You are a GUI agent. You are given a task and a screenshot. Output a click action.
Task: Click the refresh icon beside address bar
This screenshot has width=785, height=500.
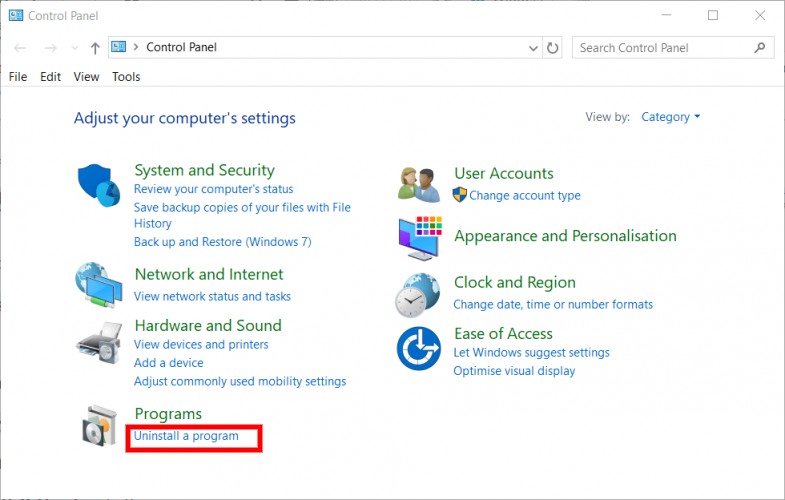(x=552, y=48)
